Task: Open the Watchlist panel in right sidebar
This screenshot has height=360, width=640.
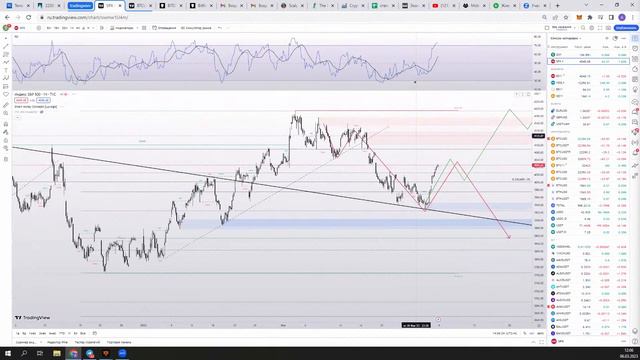Action: 635,38
